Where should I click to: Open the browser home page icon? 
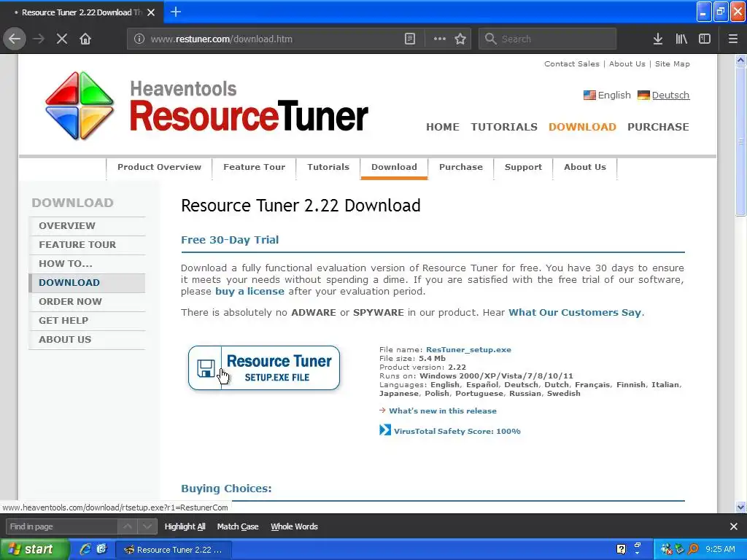click(x=85, y=39)
